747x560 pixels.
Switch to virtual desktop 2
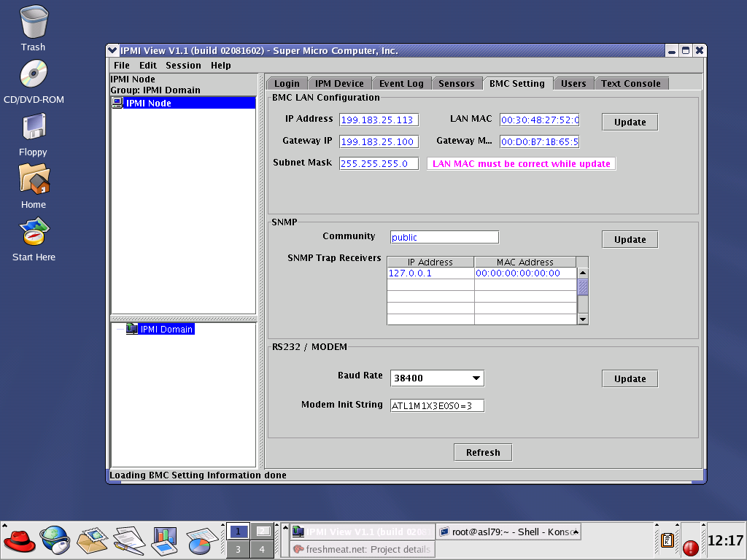click(x=263, y=532)
